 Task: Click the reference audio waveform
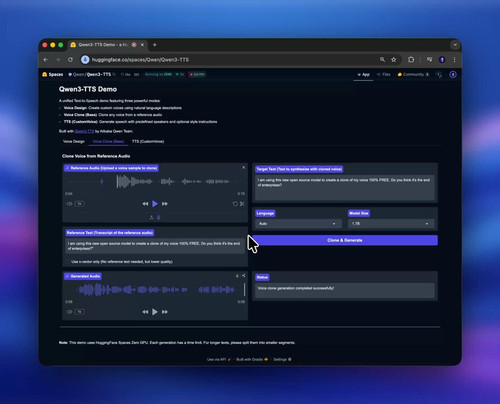click(x=155, y=182)
